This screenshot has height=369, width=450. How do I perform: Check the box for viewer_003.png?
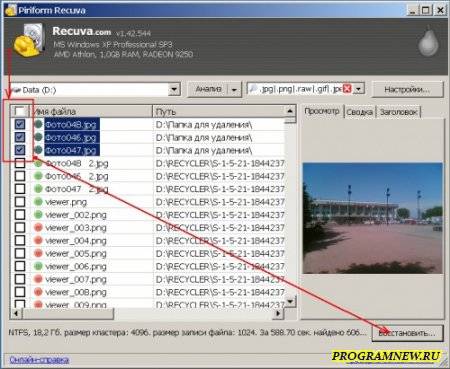(20, 228)
